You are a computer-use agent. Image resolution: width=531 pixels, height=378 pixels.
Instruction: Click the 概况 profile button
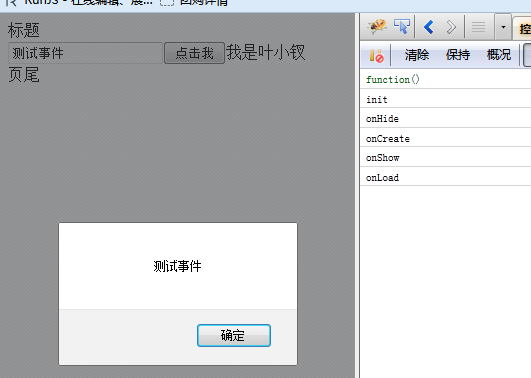point(499,55)
